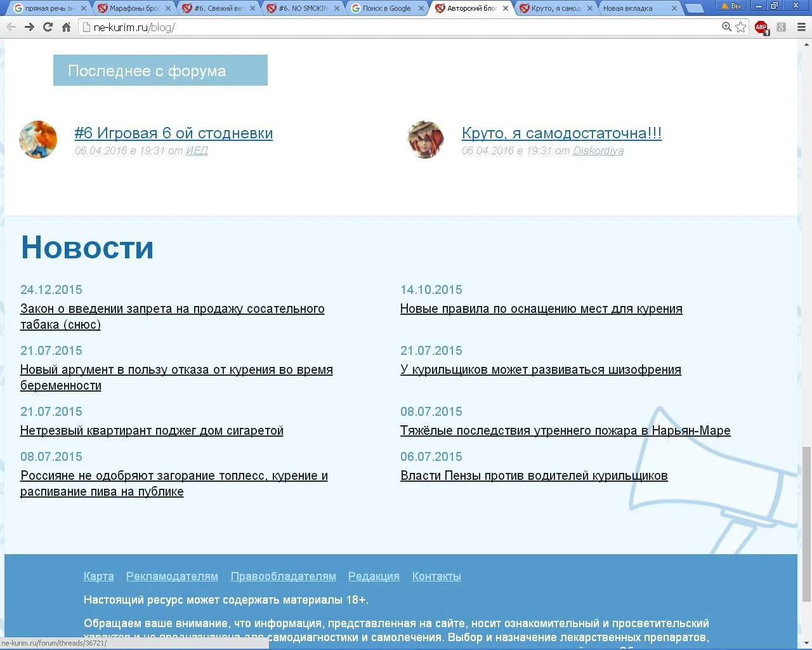Close the 'Поиск в Google' tab

(x=421, y=8)
